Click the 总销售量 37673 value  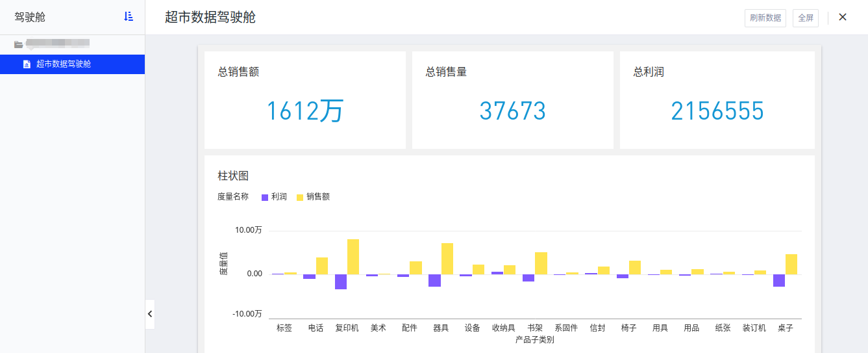(x=512, y=112)
